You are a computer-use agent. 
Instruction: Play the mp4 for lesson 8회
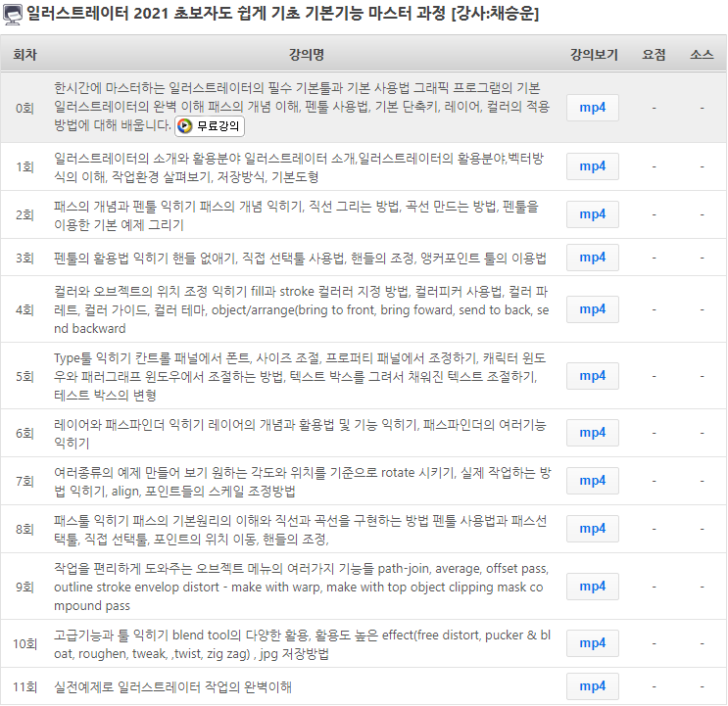593,529
